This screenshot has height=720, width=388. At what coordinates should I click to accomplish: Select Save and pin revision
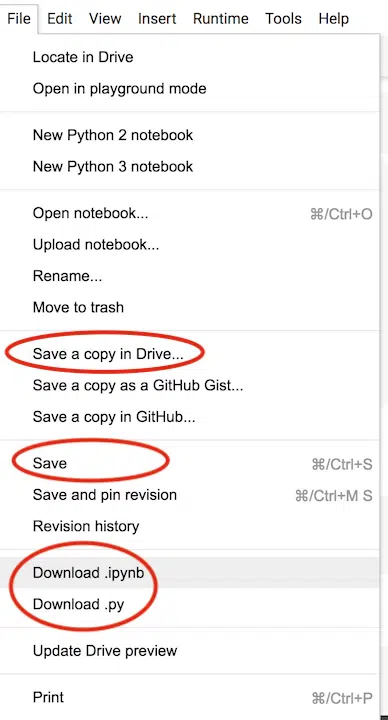pyautogui.click(x=190, y=495)
